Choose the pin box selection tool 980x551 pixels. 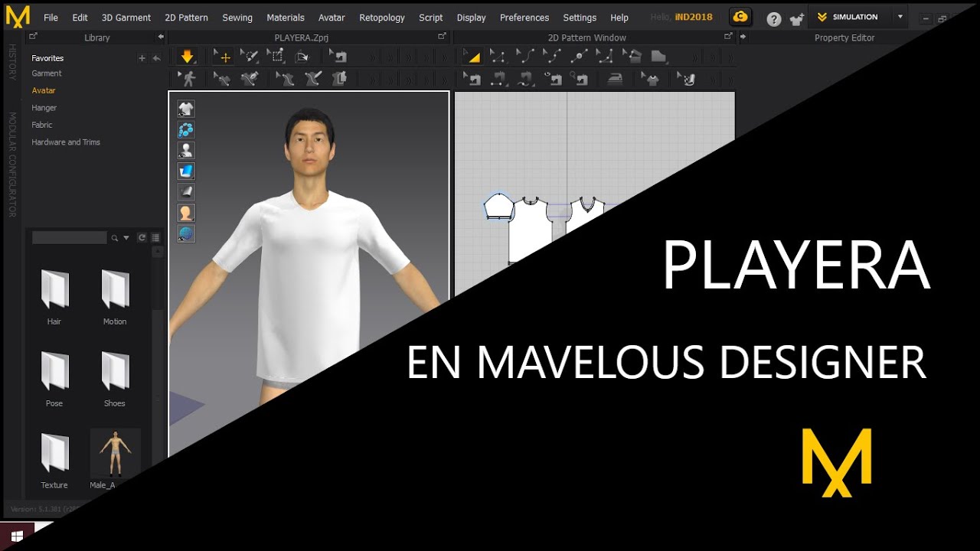(275, 56)
